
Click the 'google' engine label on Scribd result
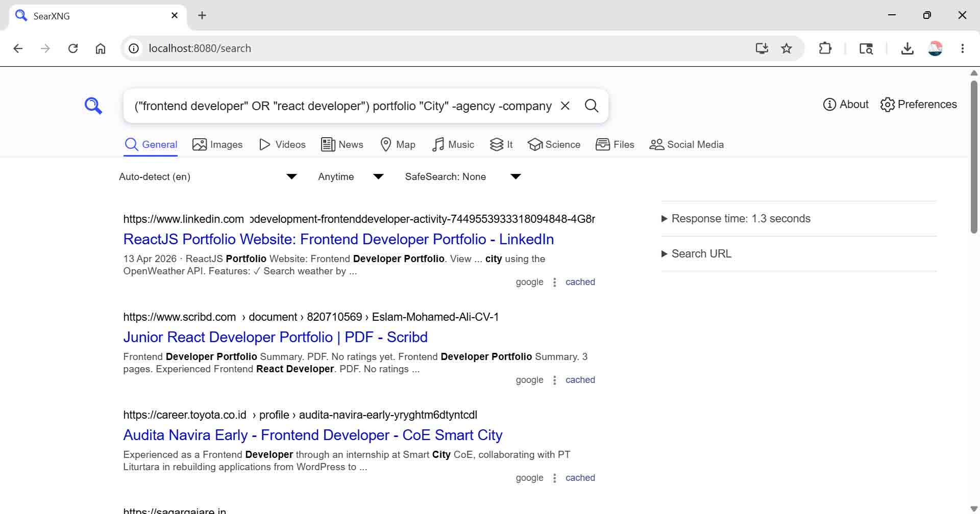[x=529, y=380]
